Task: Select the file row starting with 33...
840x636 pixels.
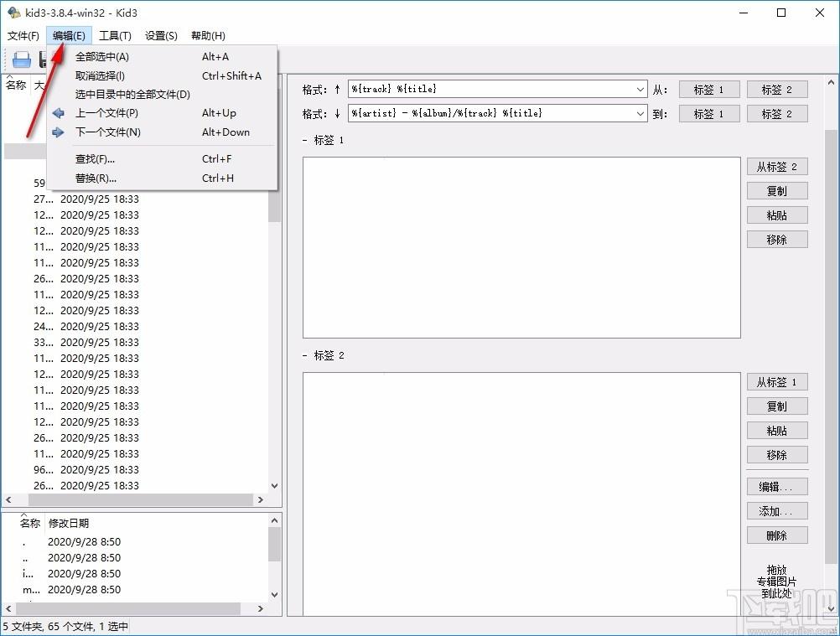Action: click(x=136, y=343)
